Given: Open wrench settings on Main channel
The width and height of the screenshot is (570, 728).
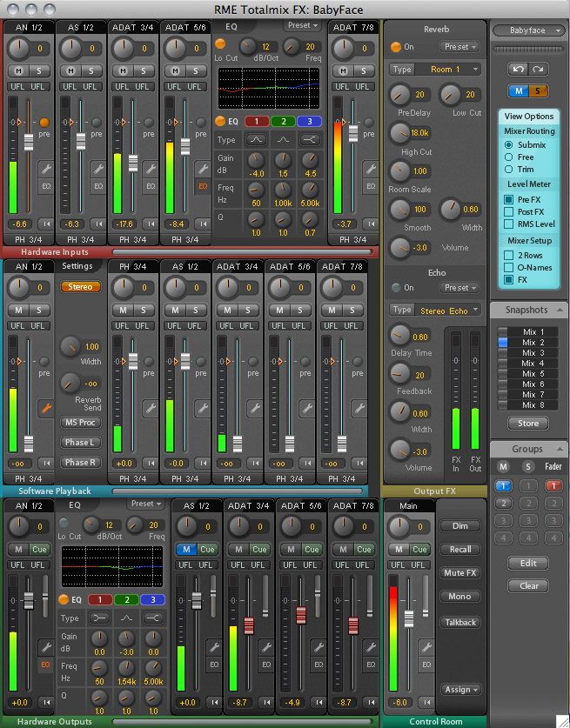Looking at the screenshot, I should pos(426,646).
